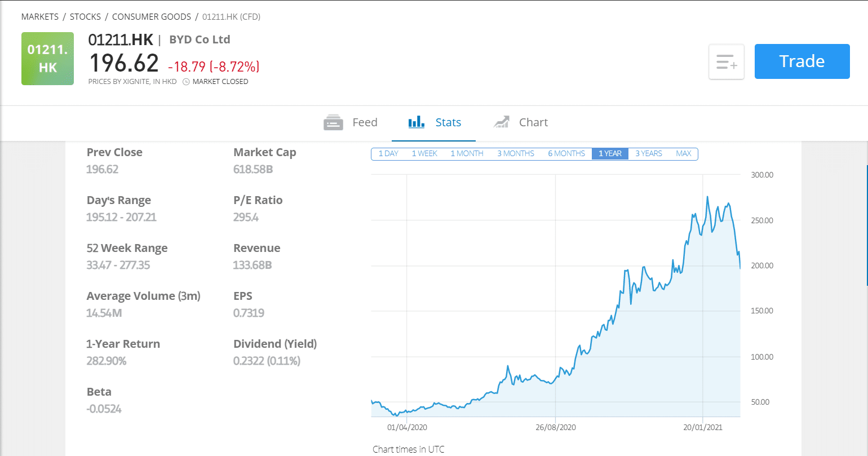The width and height of the screenshot is (868, 456).
Task: Navigate to the STOCKS breadcrumb
Action: click(85, 16)
